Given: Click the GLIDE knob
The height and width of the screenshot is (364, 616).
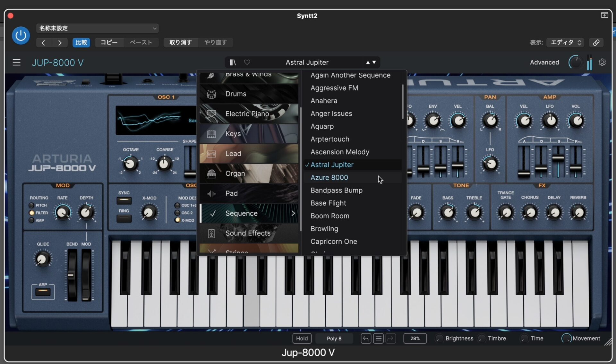Looking at the screenshot, I should click(x=42, y=259).
